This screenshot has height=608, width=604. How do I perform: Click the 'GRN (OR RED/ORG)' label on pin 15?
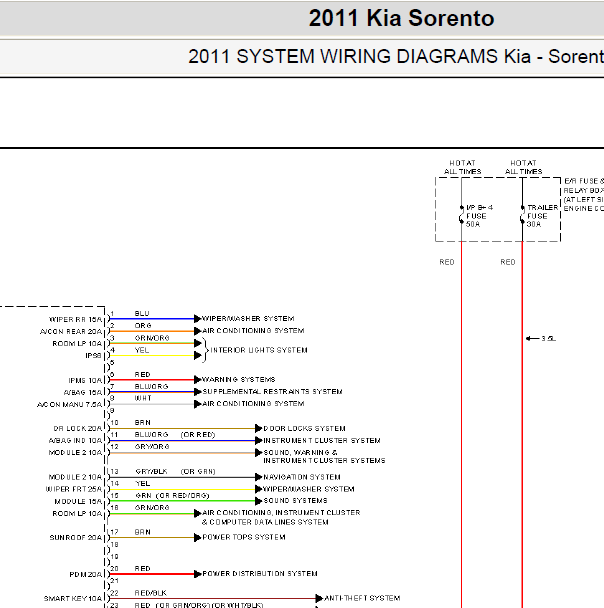(172, 496)
